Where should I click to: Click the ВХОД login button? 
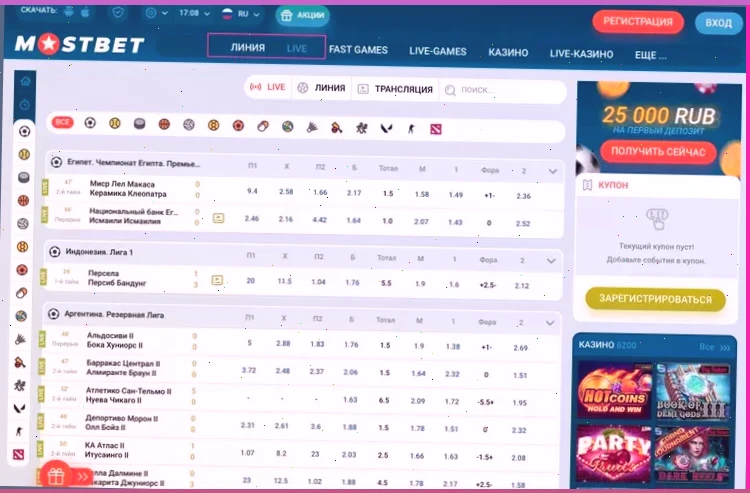pos(718,23)
